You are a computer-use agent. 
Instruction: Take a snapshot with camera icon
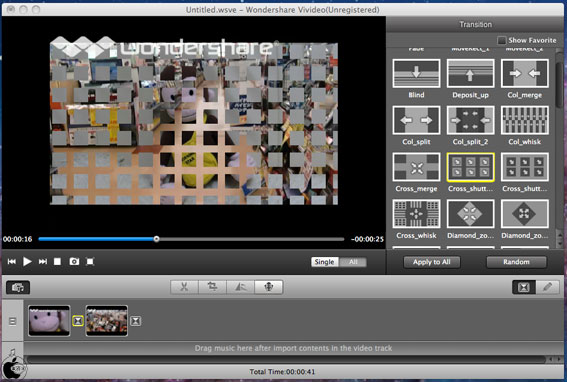pos(74,261)
